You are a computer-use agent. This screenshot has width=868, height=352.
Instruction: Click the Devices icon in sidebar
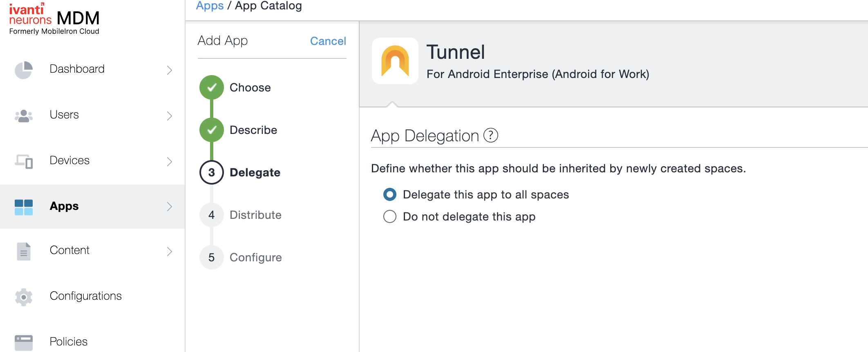24,161
